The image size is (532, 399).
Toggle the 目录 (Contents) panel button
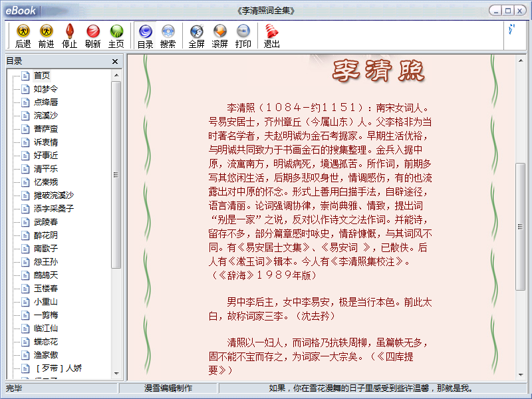tap(146, 35)
